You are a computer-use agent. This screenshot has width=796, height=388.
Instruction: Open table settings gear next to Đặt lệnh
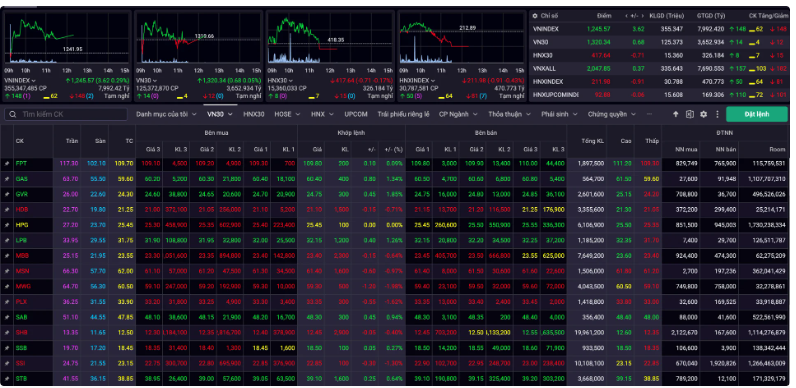(703, 114)
